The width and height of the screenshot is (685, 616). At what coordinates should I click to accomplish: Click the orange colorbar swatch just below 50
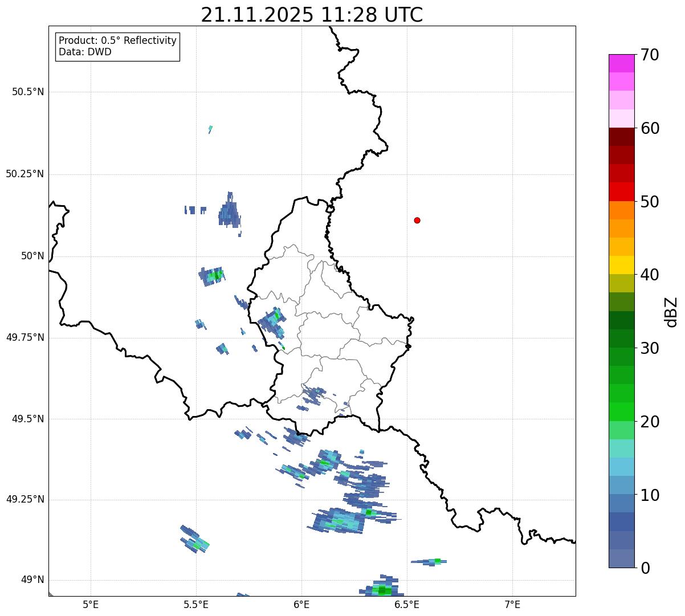tap(622, 210)
